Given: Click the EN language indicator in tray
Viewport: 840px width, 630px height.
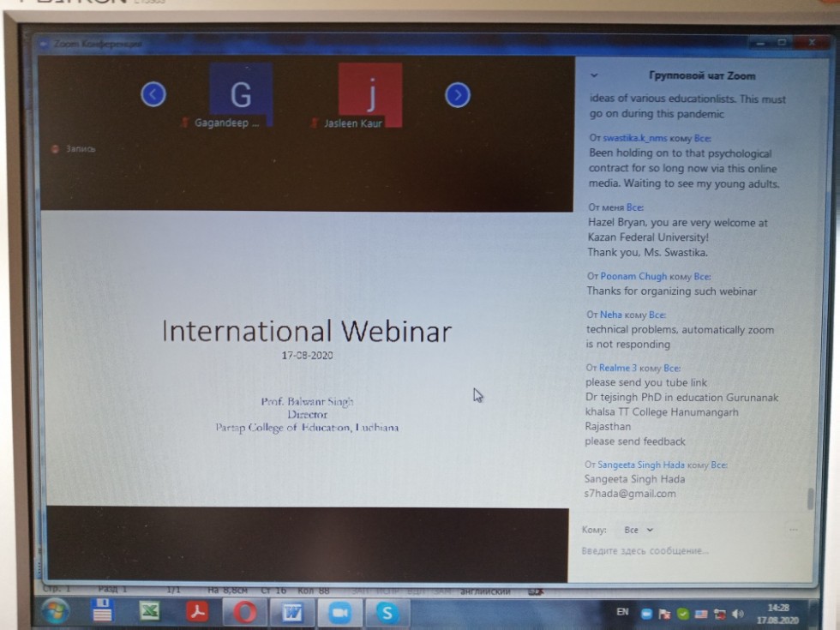Looking at the screenshot, I should (622, 612).
